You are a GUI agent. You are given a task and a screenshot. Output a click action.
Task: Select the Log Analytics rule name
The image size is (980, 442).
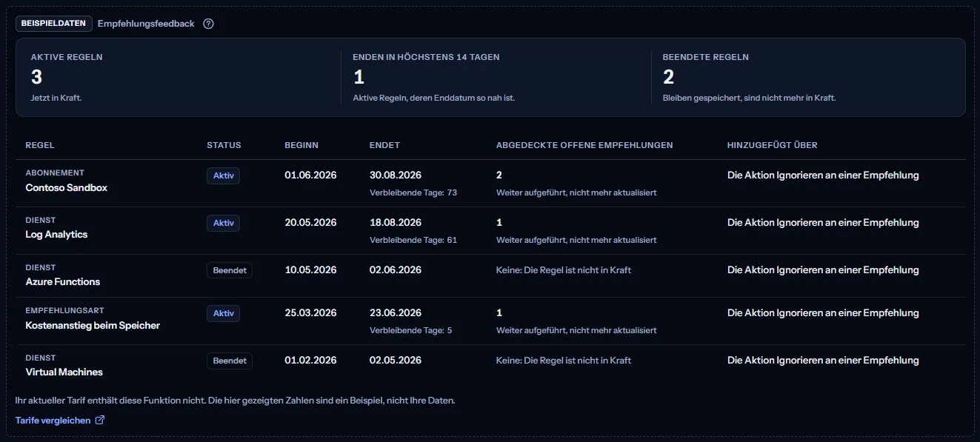[56, 235]
